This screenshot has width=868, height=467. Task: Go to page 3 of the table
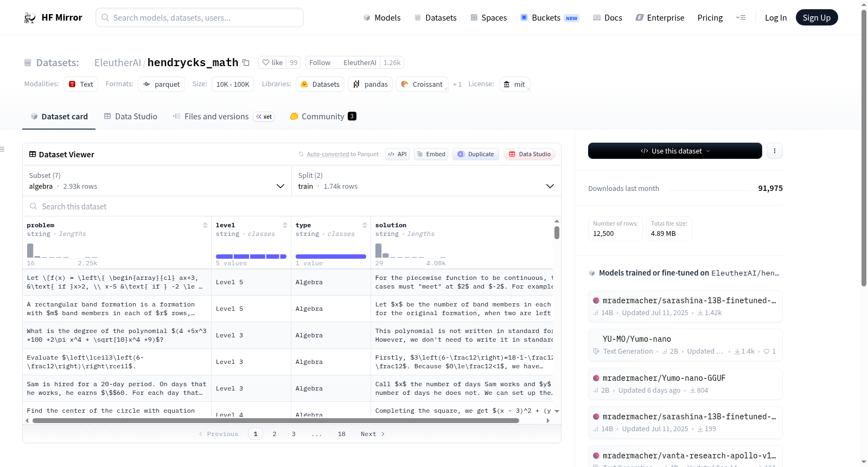coord(293,434)
